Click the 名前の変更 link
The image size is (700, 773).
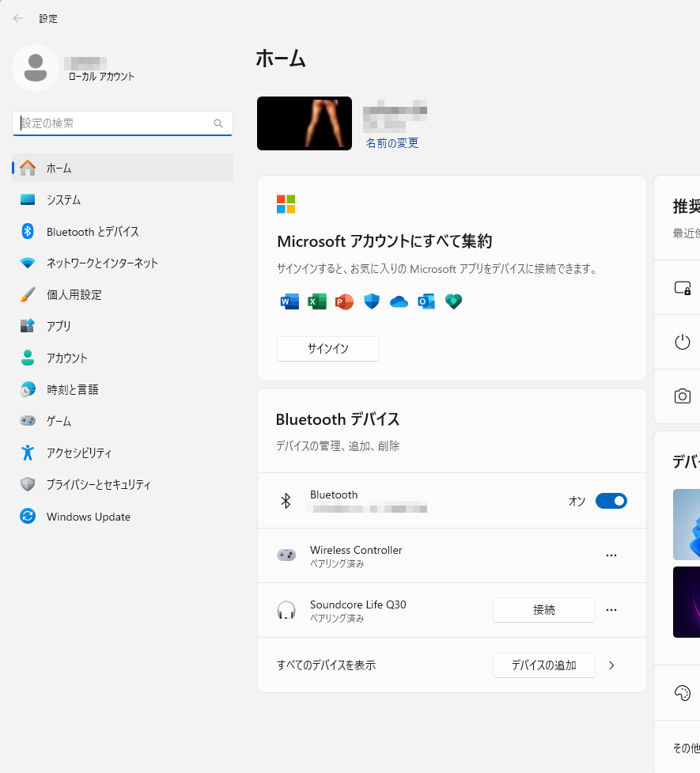(x=392, y=143)
